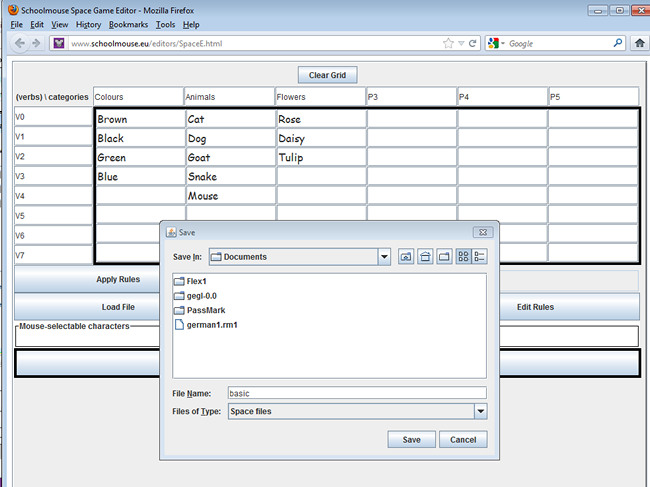Screen dimensions: 650x487
Task: Click the browser Back arrow
Action: click(x=19, y=44)
